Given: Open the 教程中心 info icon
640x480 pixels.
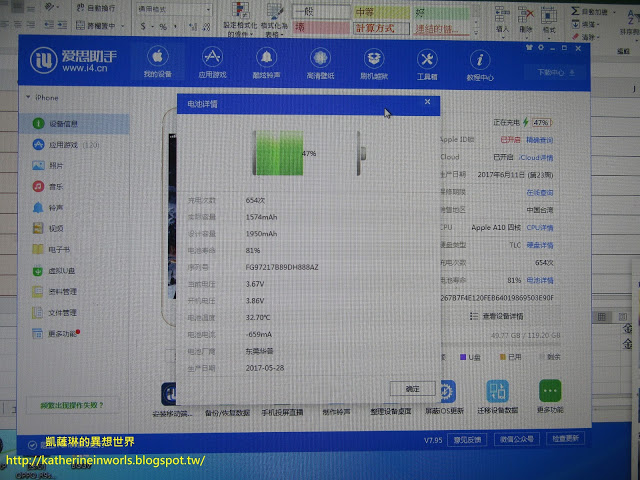Looking at the screenshot, I should [x=480, y=62].
